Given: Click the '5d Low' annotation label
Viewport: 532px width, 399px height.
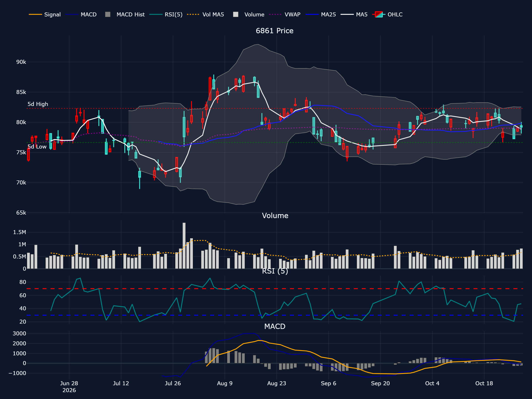Looking at the screenshot, I should coord(37,147).
